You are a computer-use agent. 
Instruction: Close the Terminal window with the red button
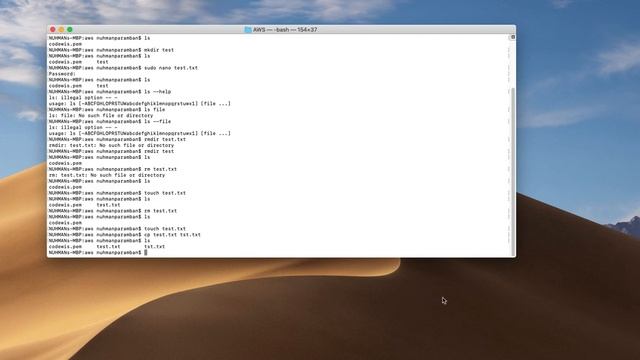53,29
